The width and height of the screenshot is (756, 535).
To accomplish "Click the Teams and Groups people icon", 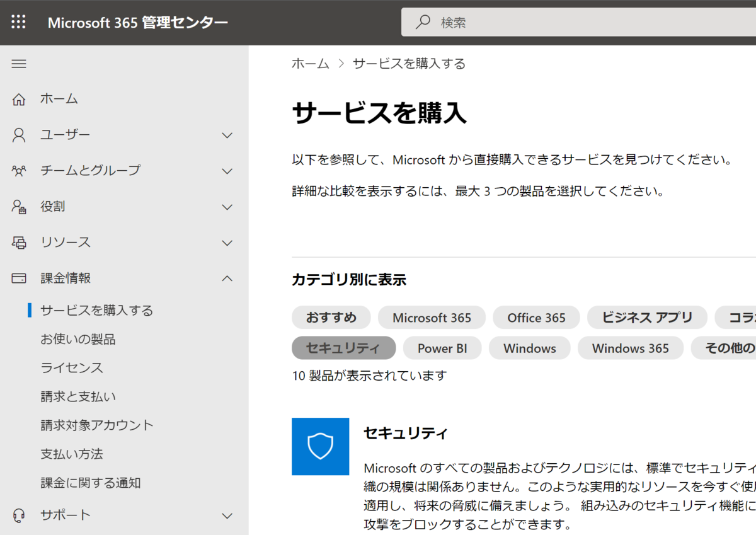I will (x=19, y=171).
